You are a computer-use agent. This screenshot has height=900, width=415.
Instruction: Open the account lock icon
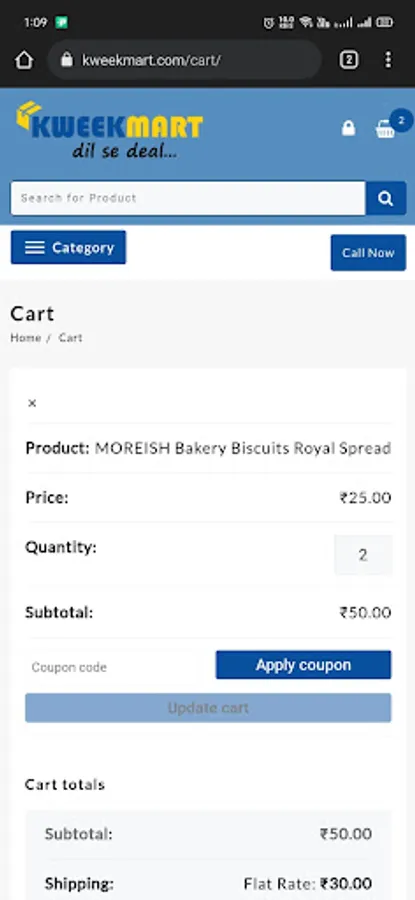click(x=348, y=128)
